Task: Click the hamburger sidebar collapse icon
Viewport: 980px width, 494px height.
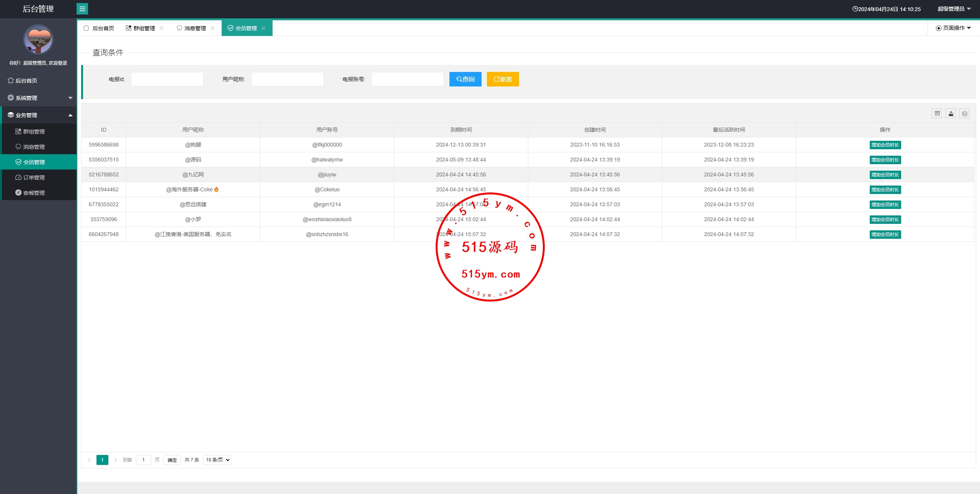Action: coord(82,9)
